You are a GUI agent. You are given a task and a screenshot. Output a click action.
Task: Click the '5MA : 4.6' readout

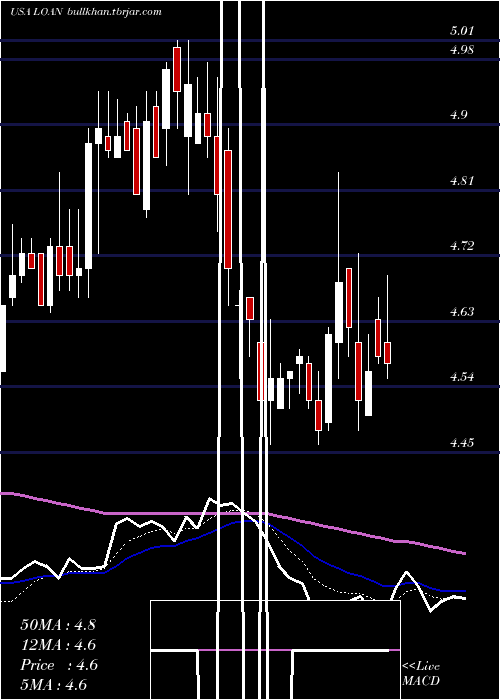tap(53, 685)
